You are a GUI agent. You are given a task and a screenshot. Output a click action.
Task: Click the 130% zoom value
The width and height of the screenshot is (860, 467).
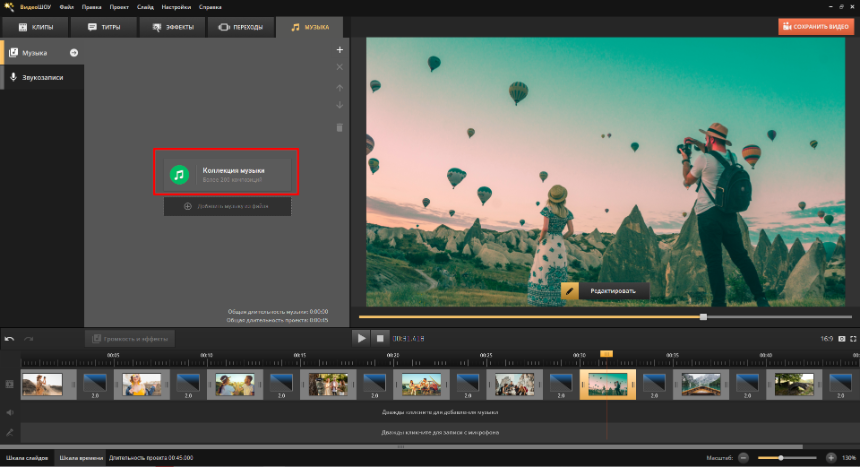[849, 458]
